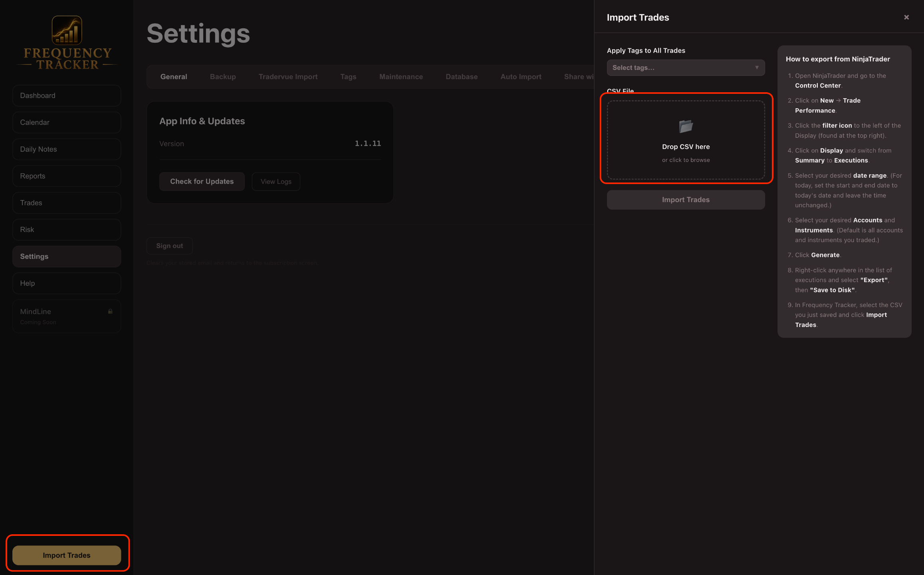The image size is (924, 575).
Task: Click Apply Tags to All Trades label
Action: coord(646,50)
